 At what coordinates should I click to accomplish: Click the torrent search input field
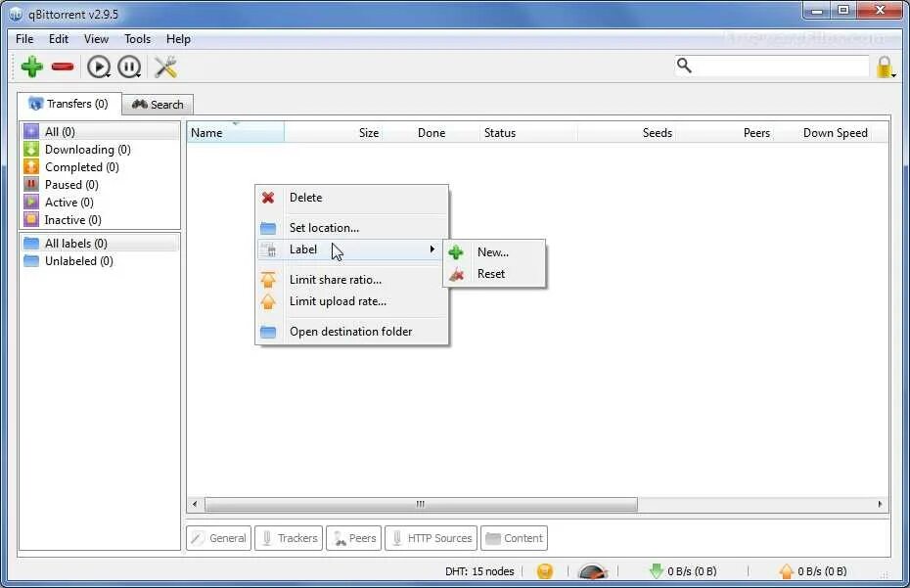click(780, 66)
